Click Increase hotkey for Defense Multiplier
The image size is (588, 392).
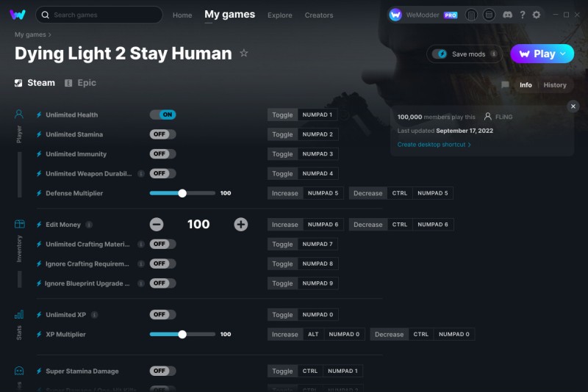pyautogui.click(x=285, y=193)
